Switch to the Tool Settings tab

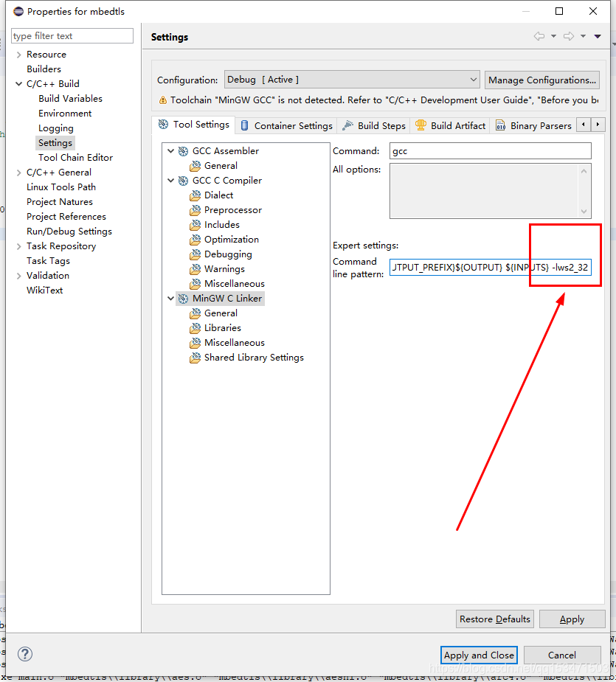tap(194, 125)
